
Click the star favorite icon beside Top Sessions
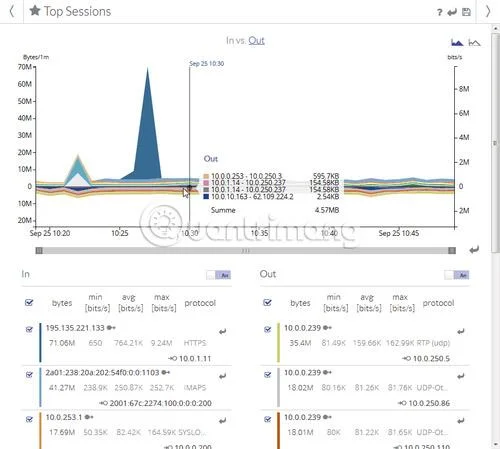click(x=35, y=11)
